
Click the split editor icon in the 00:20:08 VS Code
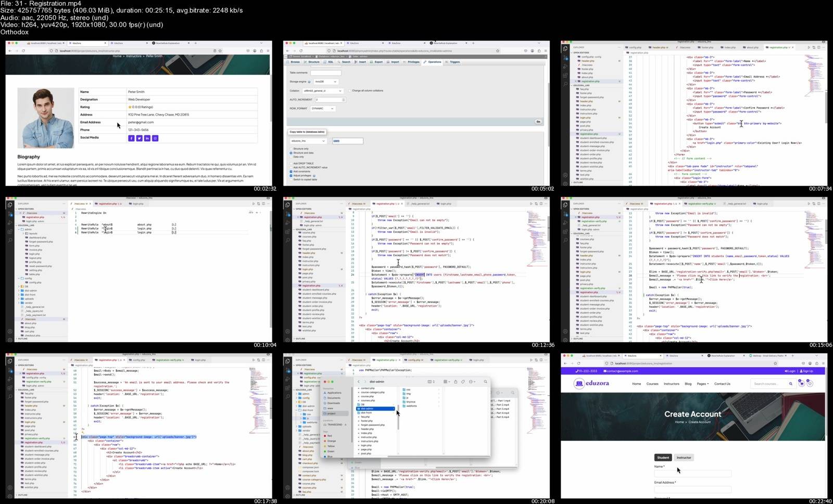click(541, 360)
